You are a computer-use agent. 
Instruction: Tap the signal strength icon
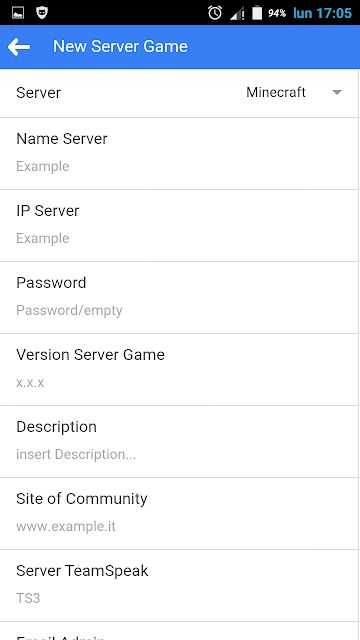click(x=237, y=13)
